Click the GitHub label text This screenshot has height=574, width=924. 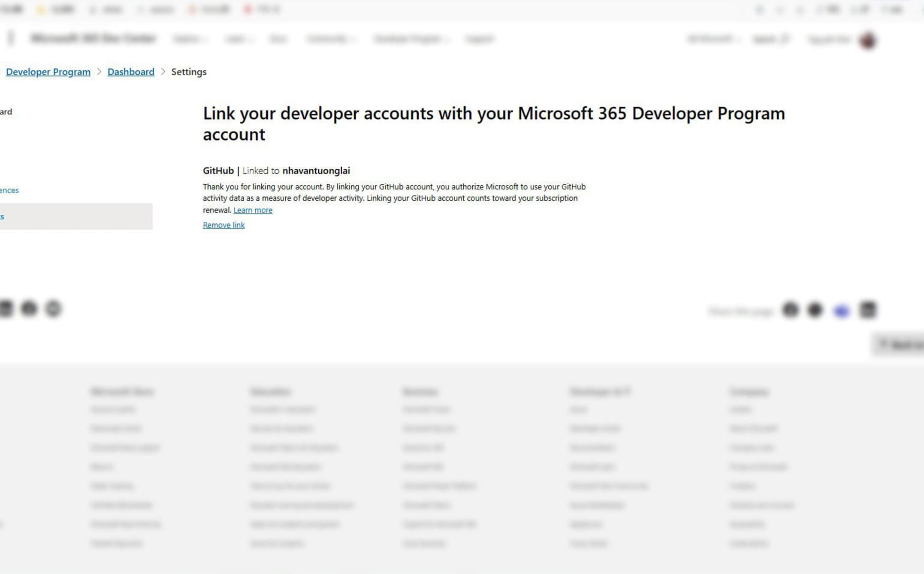point(218,171)
